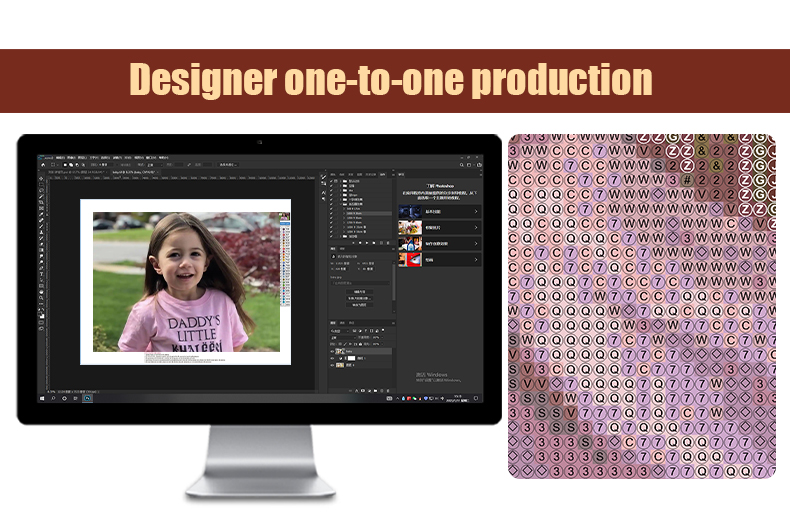Click the Share icon at top right
This screenshot has width=790, height=512.
click(479, 165)
